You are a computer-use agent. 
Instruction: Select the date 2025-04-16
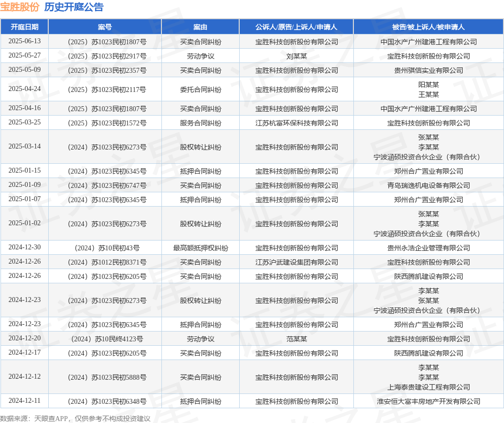[25, 108]
